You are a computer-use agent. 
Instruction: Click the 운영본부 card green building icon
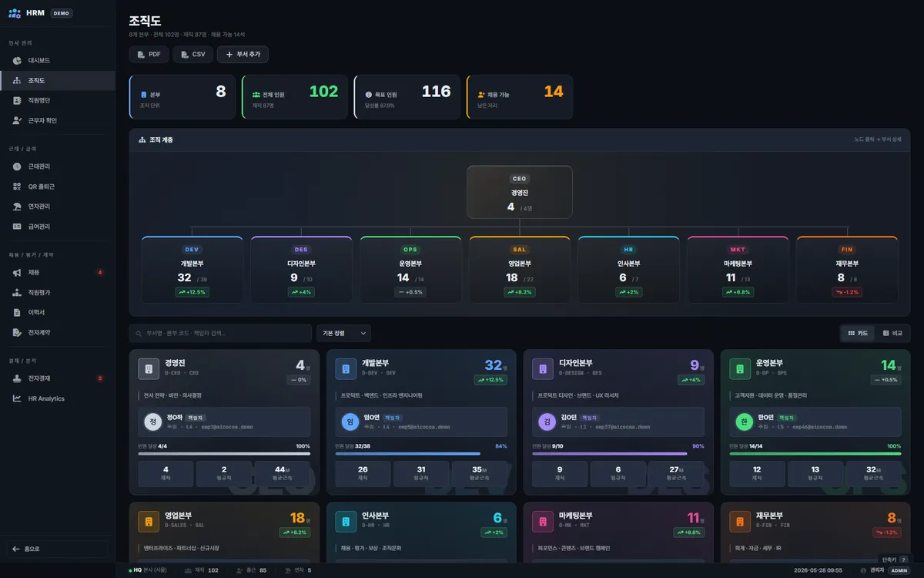[x=740, y=368]
